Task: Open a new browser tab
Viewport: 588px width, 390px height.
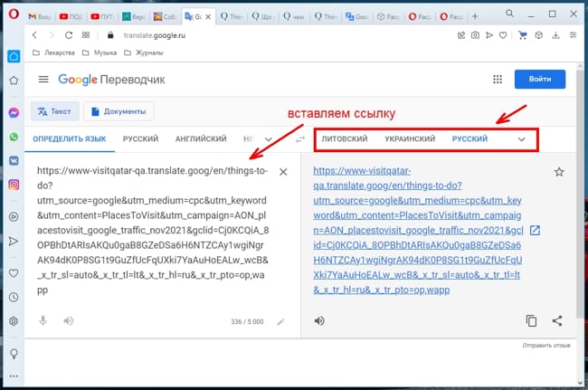Action: 475,16
